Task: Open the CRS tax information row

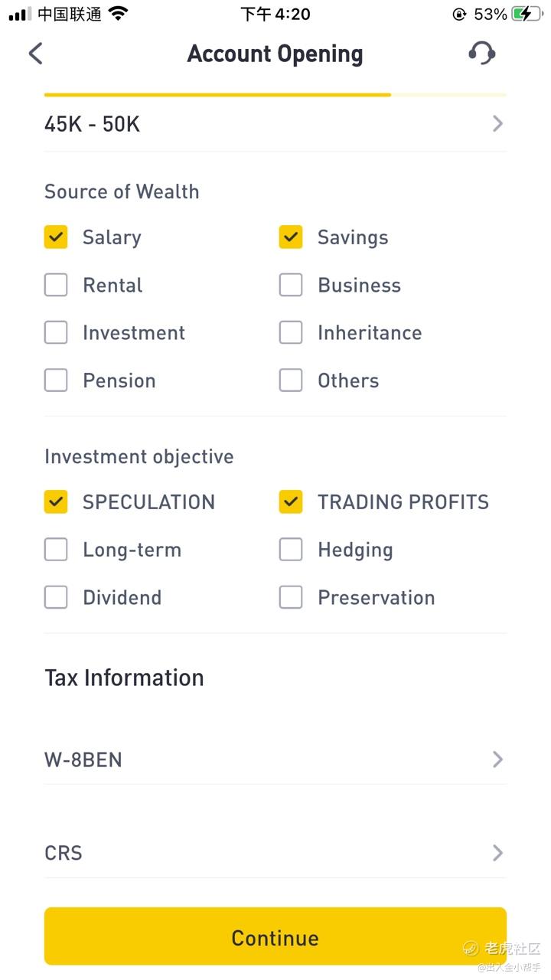Action: coord(275,853)
